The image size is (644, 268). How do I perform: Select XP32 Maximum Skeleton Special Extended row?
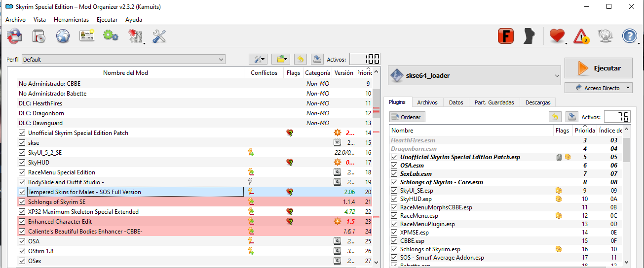point(190,212)
